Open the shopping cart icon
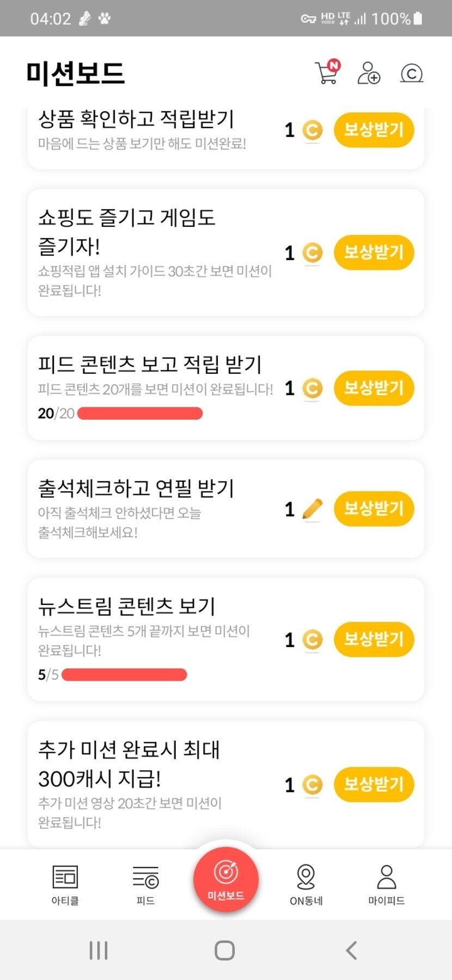Viewport: 452px width, 980px height. (327, 72)
